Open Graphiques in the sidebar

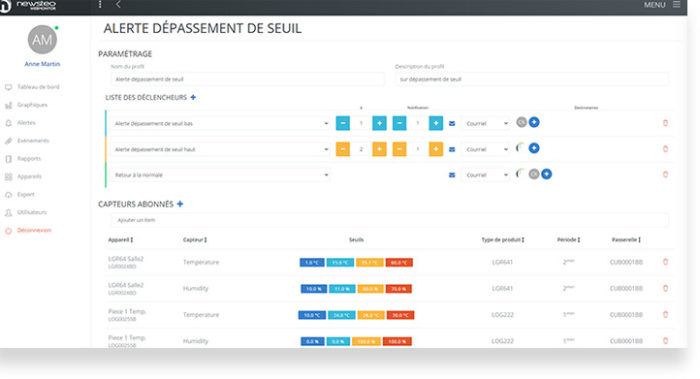(x=32, y=105)
